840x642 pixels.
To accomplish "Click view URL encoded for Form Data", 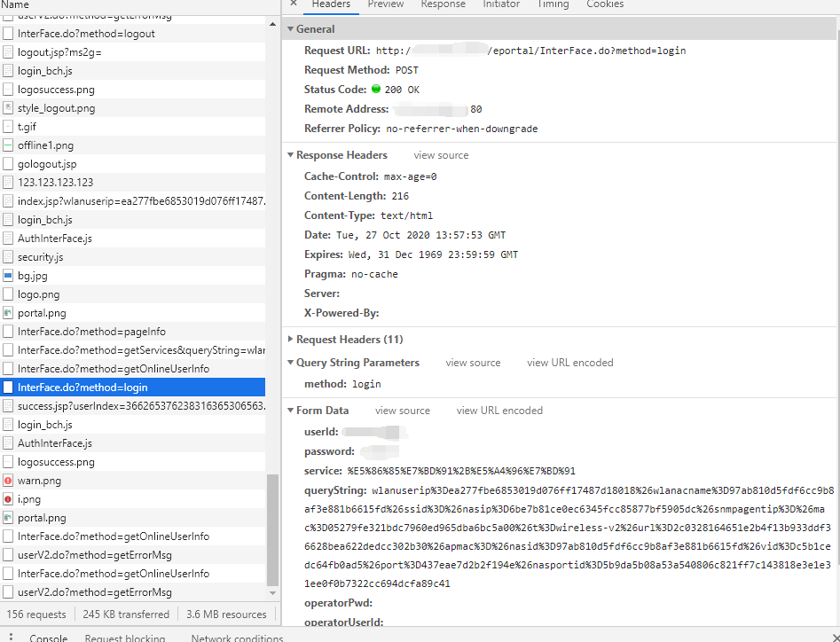I will point(499,411).
